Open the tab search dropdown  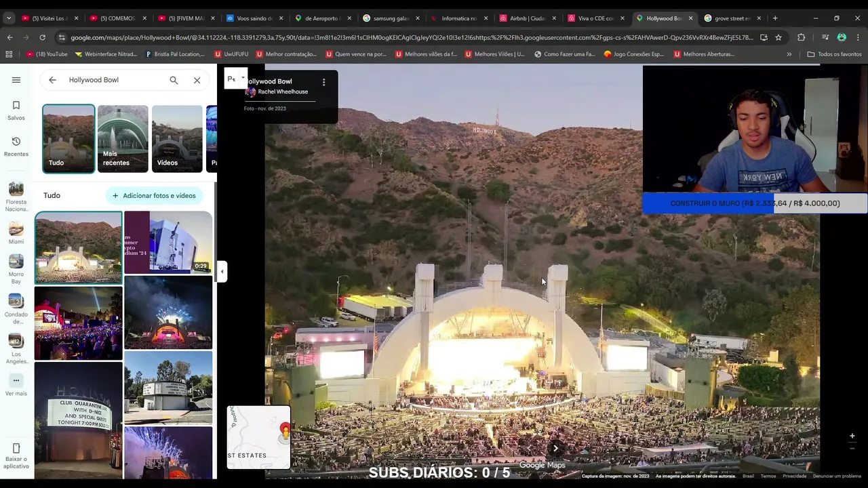(9, 18)
